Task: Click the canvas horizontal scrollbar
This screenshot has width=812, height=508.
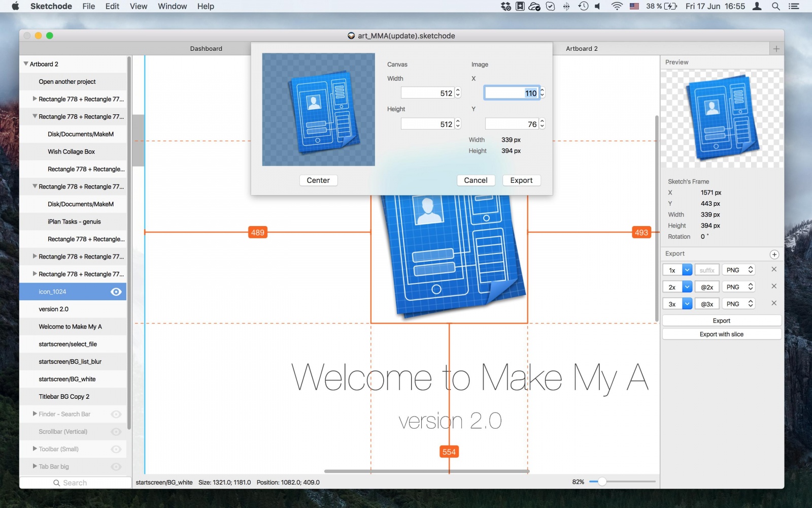Action: tap(427, 471)
